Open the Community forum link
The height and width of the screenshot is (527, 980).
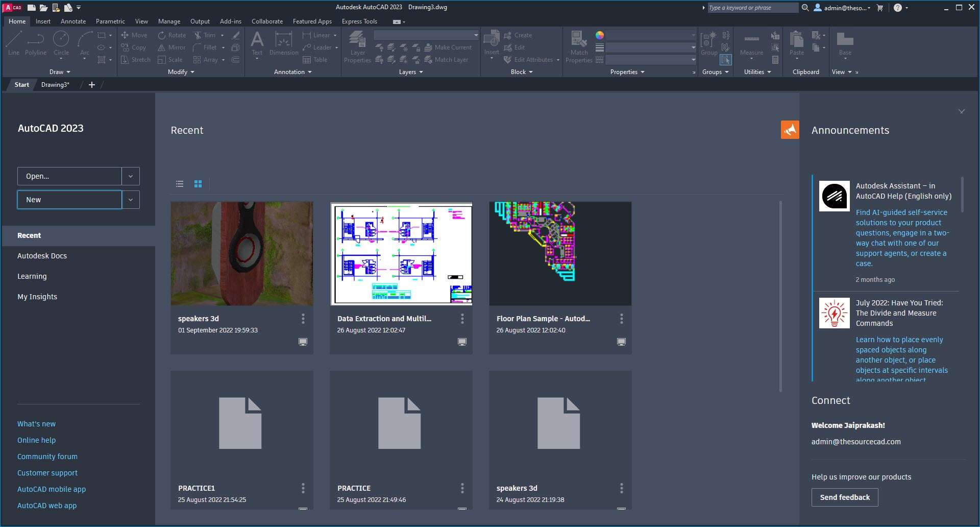pyautogui.click(x=47, y=457)
